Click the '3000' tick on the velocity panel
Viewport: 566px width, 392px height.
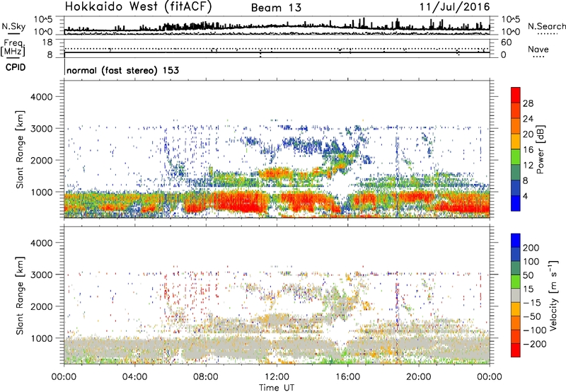[42, 275]
